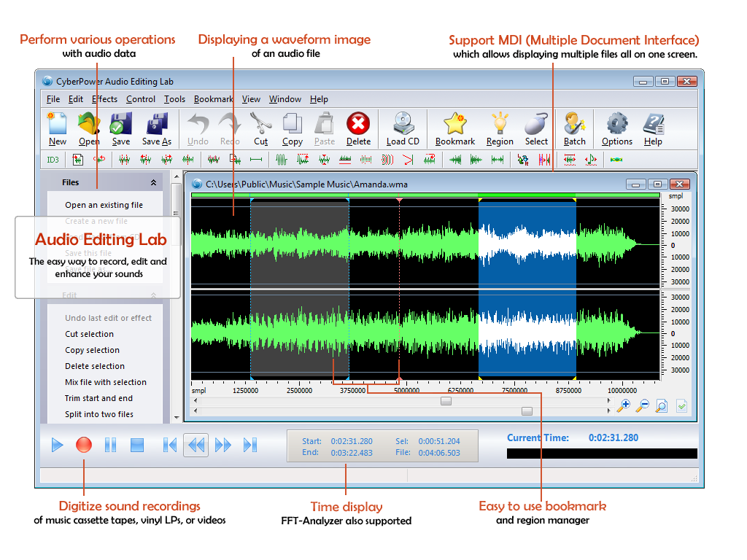Click the New file toolbar icon
This screenshot has height=560, width=747.
point(57,123)
